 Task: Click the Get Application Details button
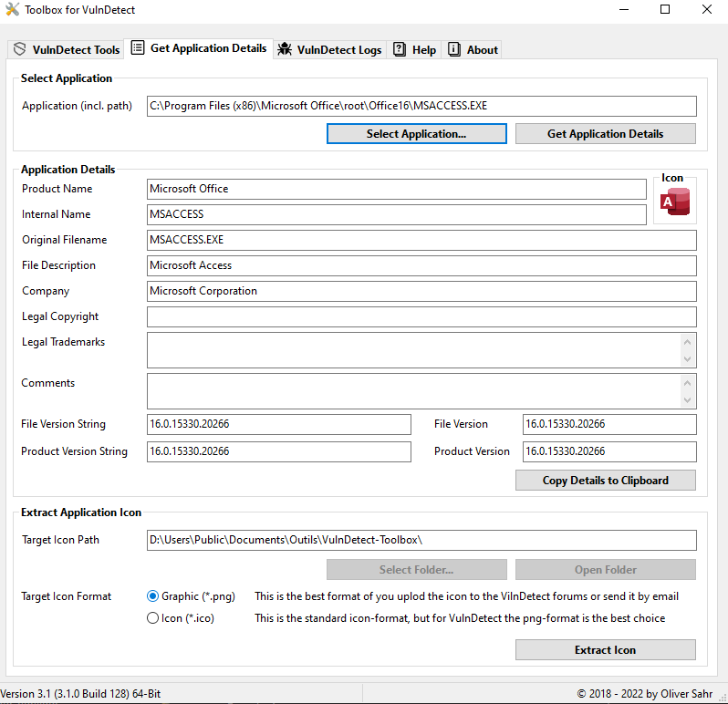tap(606, 134)
